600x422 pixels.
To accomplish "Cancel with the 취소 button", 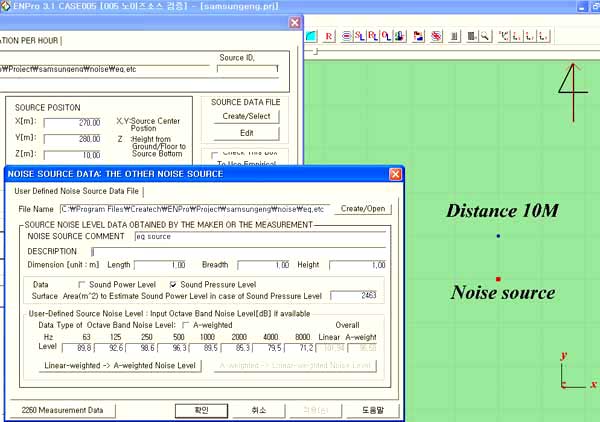I will (x=259, y=411).
